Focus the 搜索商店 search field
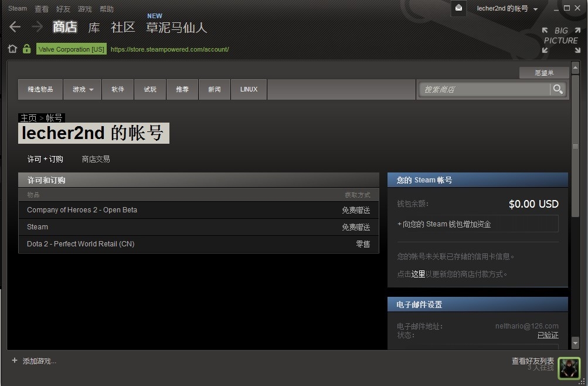588x386 pixels. [485, 89]
